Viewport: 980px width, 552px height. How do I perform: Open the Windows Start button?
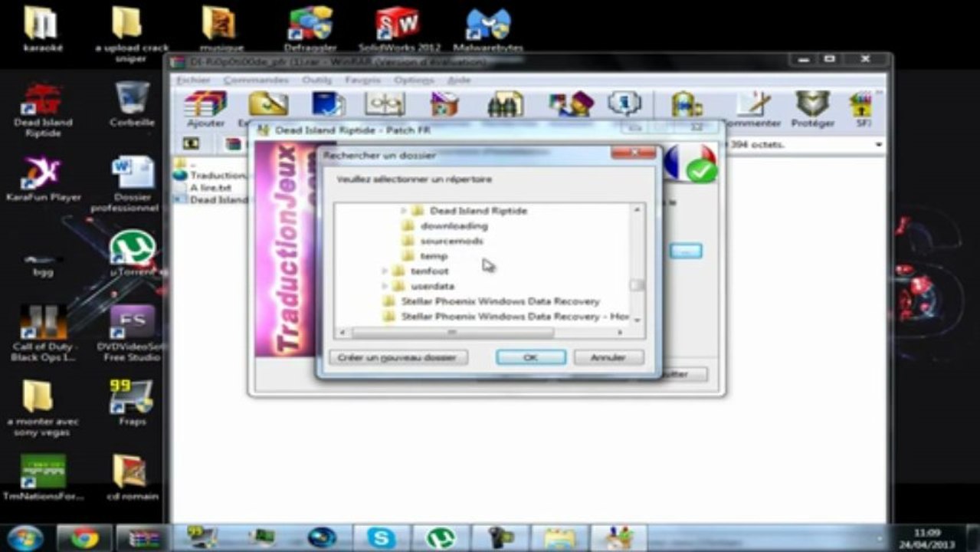(25, 538)
